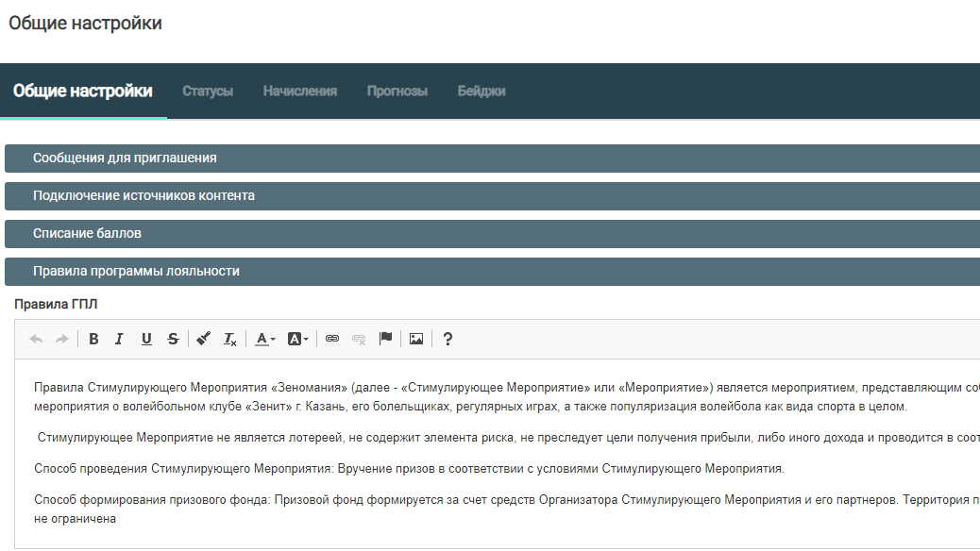This screenshot has height=551, width=980.
Task: Click the unlink icon
Action: pos(359,340)
